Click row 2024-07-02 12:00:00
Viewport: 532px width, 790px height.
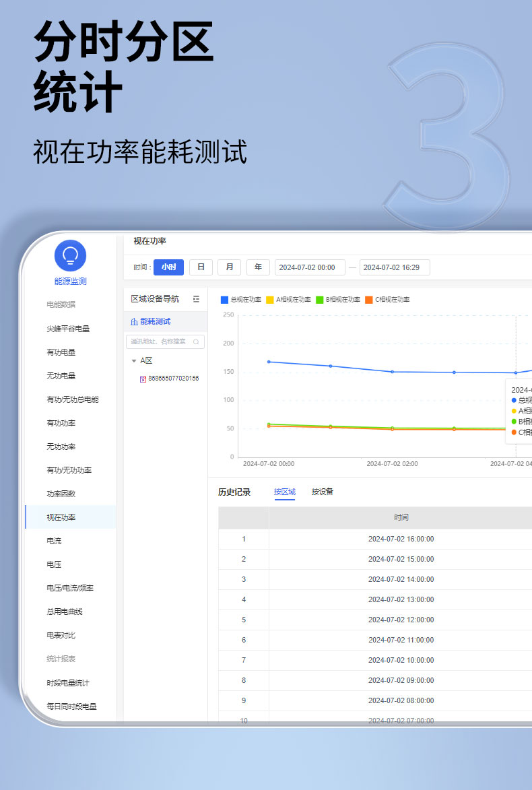[x=375, y=620]
